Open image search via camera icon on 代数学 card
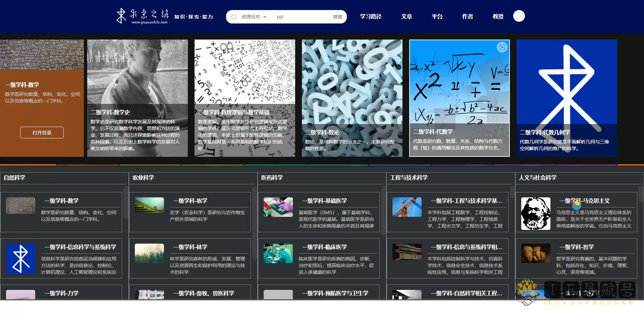This screenshot has width=644, height=314. [502, 48]
